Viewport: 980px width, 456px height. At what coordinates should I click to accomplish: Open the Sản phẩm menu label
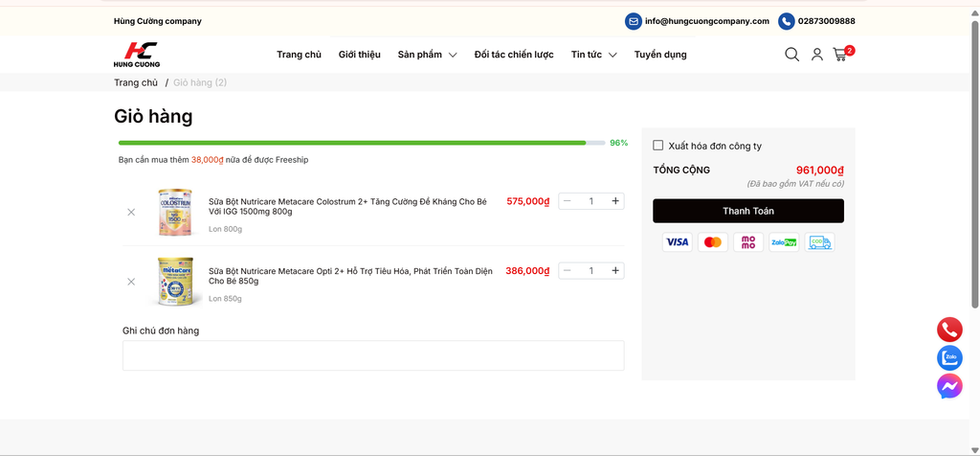pyautogui.click(x=419, y=55)
